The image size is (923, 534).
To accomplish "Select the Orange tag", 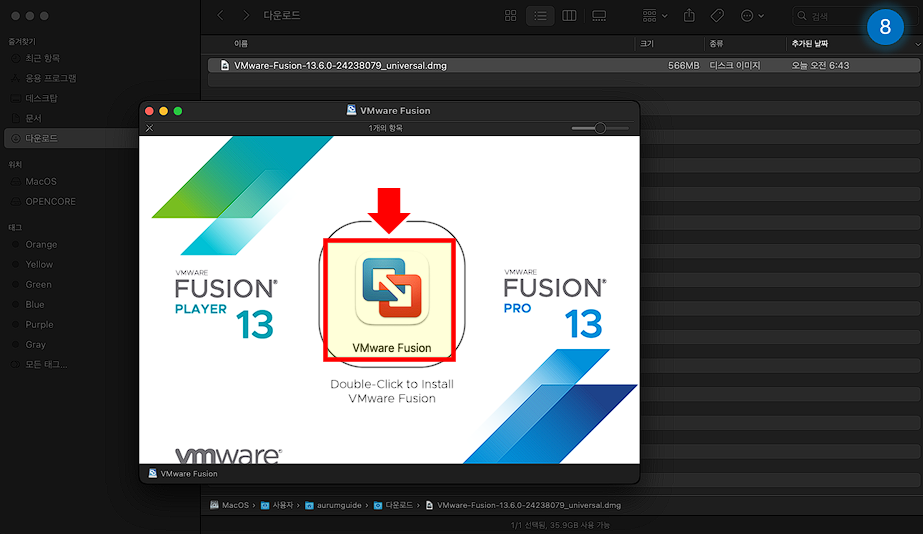I will click(x=41, y=244).
